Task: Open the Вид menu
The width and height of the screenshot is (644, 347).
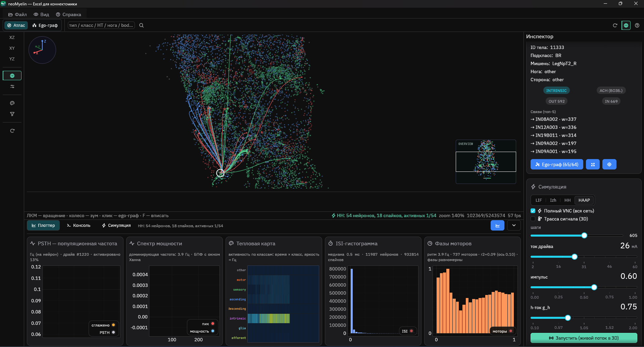Action: click(x=41, y=14)
